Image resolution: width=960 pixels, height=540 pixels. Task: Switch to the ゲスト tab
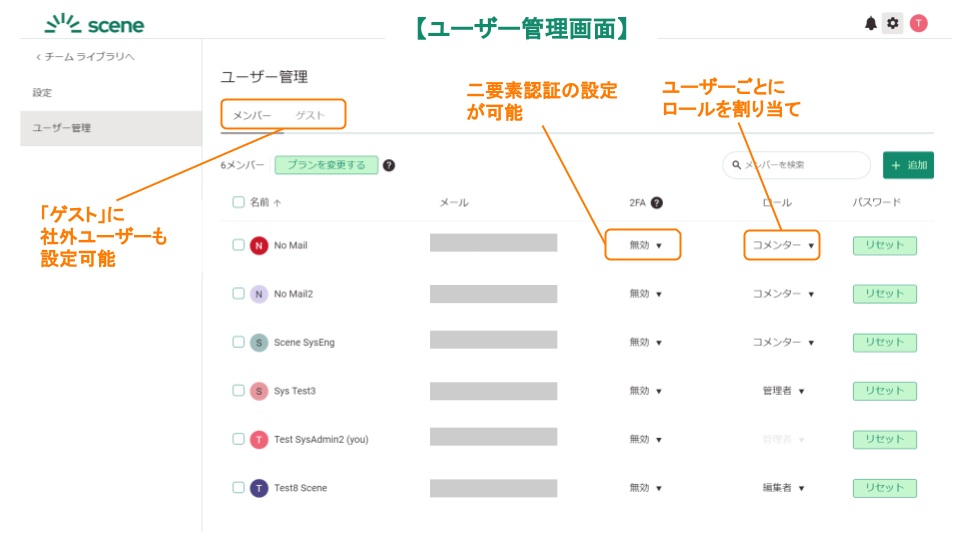tap(310, 115)
